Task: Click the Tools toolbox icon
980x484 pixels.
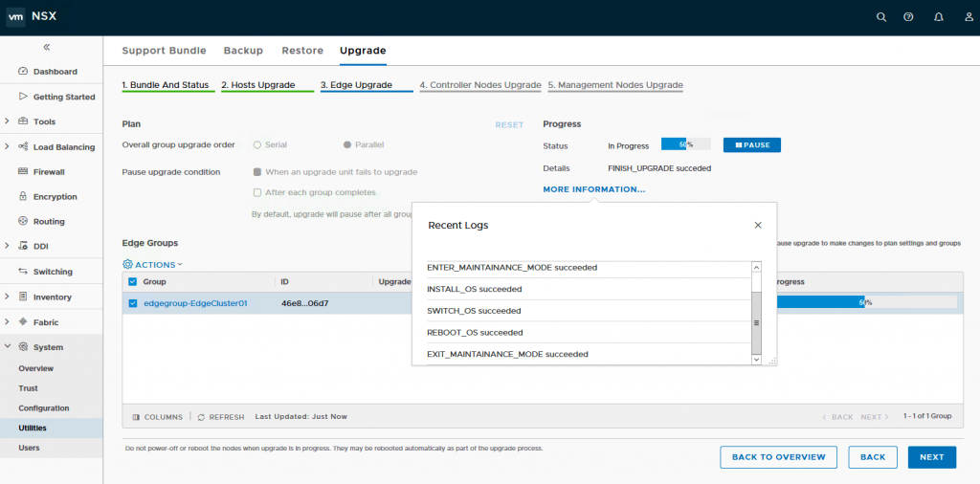Action: pyautogui.click(x=23, y=121)
